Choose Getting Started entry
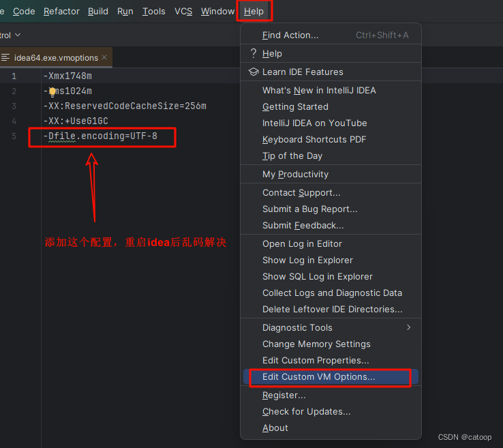Screen dimensions: 503x448 click(x=331, y=107)
